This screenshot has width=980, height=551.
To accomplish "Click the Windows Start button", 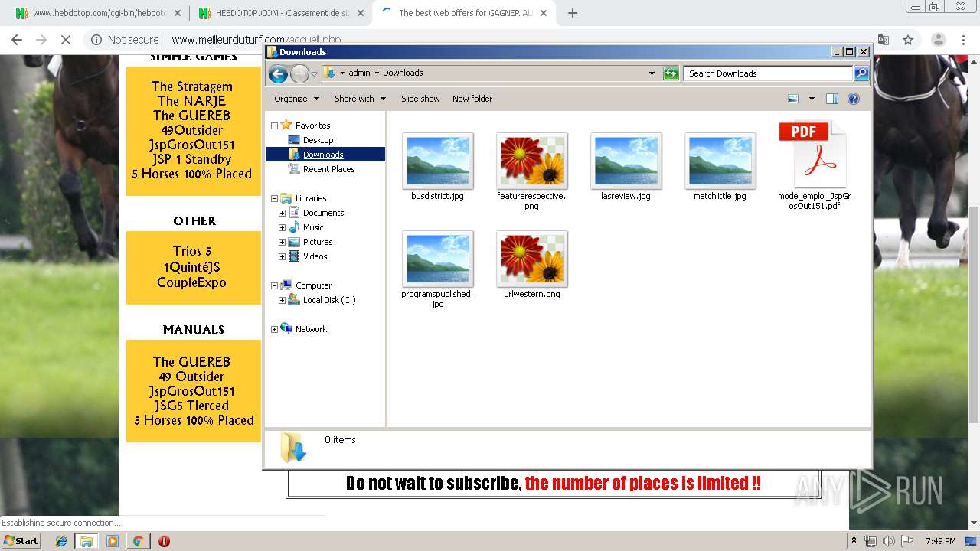I will 21,540.
